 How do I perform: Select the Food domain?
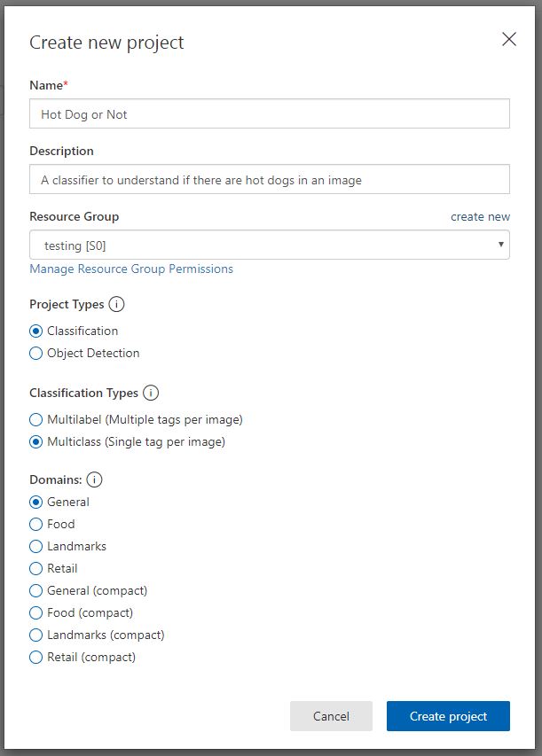point(36,524)
